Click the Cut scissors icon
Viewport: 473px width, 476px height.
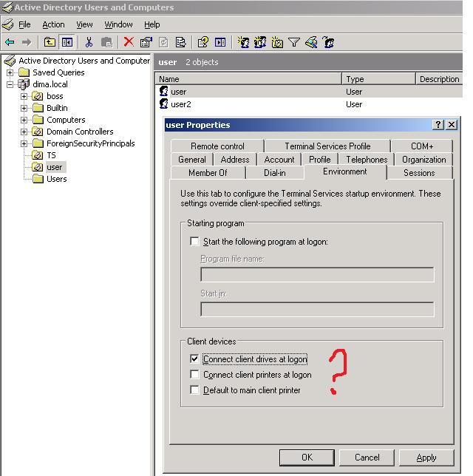click(x=89, y=42)
